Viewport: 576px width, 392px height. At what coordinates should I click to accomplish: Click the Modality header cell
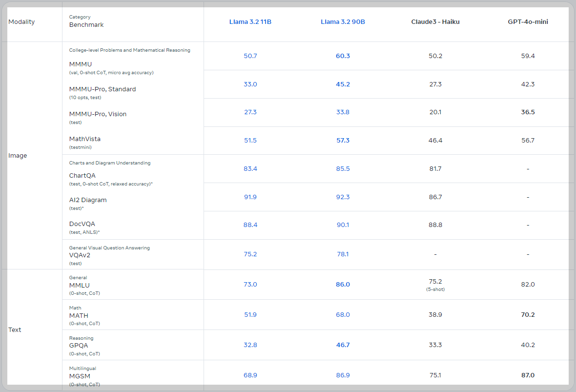[x=21, y=21]
